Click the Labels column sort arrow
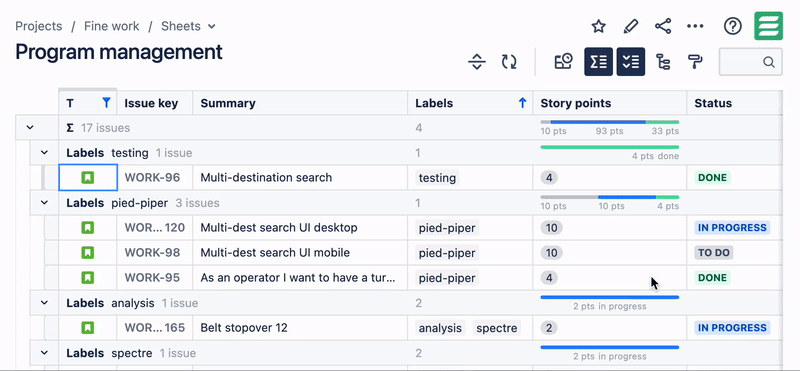The width and height of the screenshot is (800, 371). [x=522, y=103]
